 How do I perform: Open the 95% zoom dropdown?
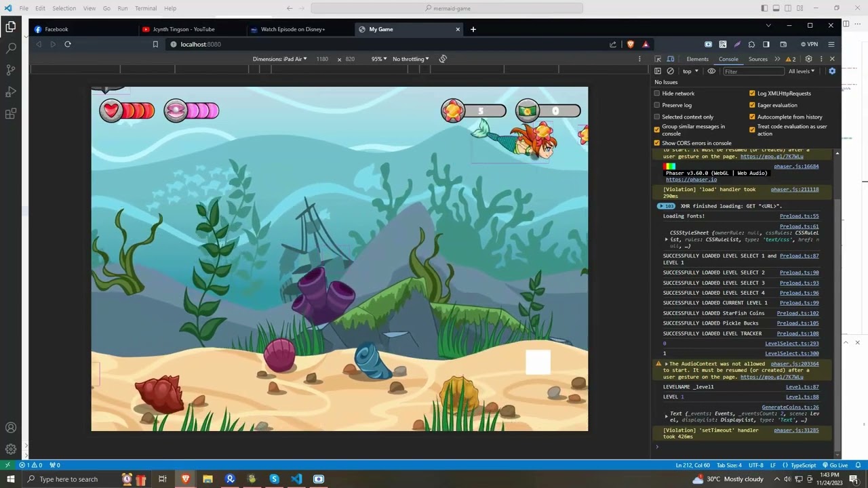click(x=378, y=59)
